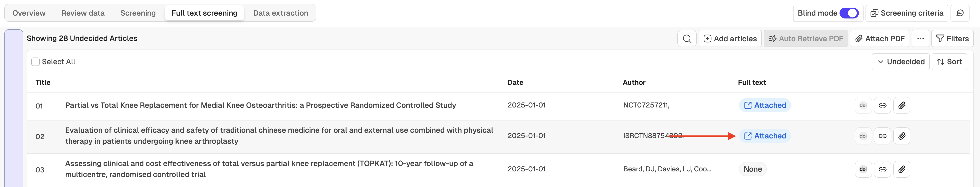
Task: Click the link icon for article 02
Action: tap(882, 136)
